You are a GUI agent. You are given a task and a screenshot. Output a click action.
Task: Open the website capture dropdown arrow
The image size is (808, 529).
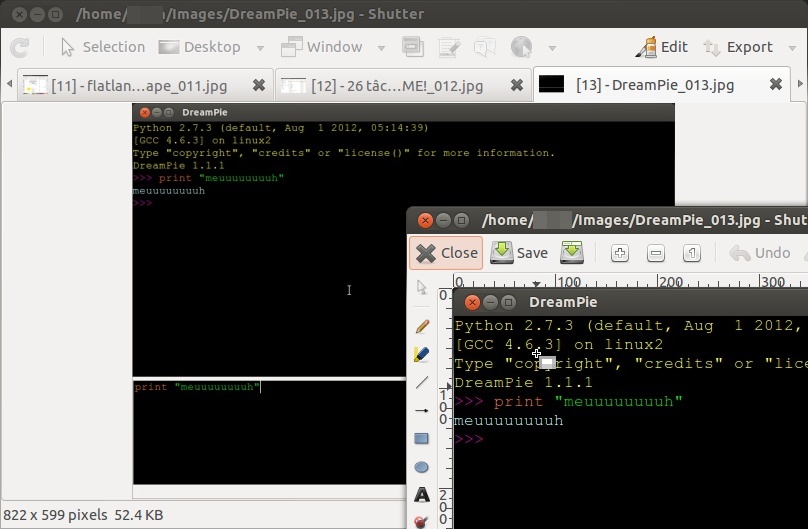pyautogui.click(x=552, y=48)
